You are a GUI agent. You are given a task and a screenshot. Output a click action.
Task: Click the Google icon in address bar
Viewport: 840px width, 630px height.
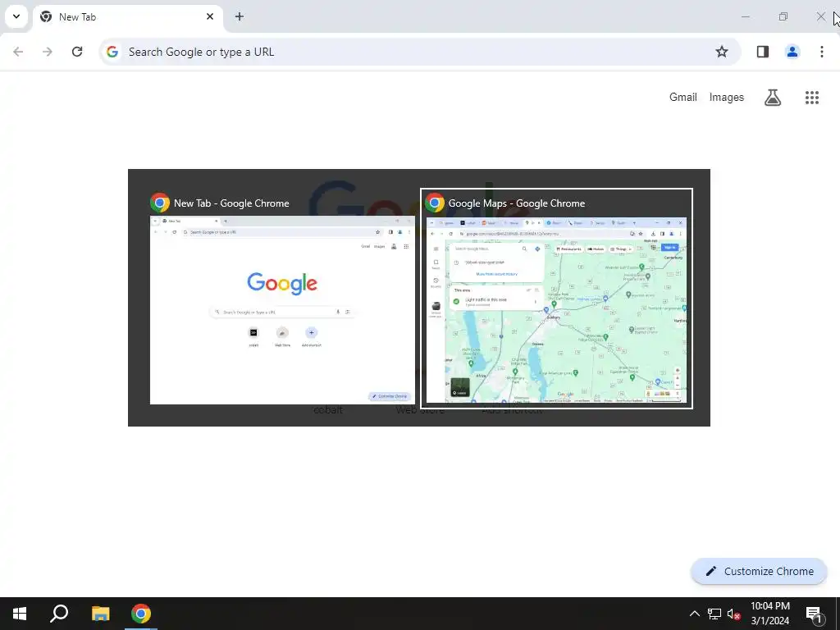click(x=112, y=52)
